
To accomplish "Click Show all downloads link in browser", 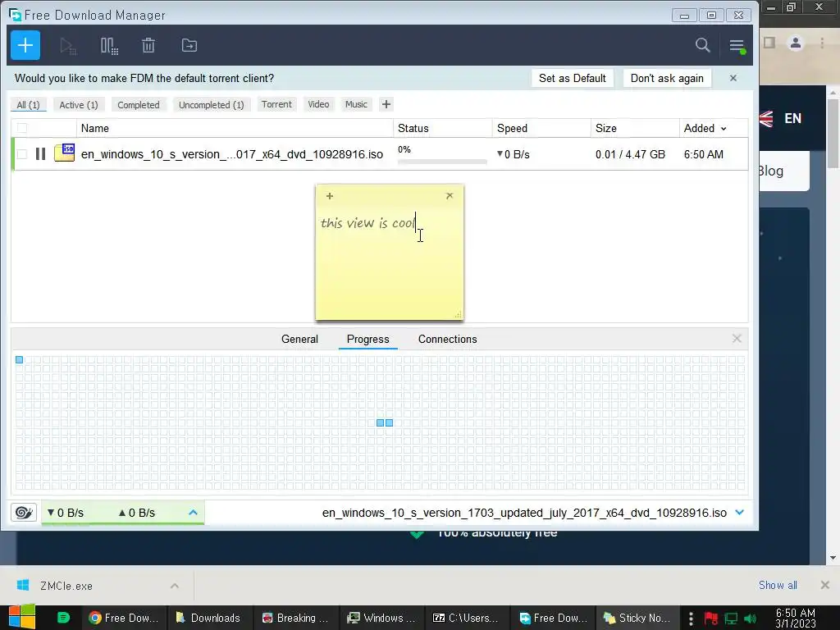I will (x=778, y=586).
